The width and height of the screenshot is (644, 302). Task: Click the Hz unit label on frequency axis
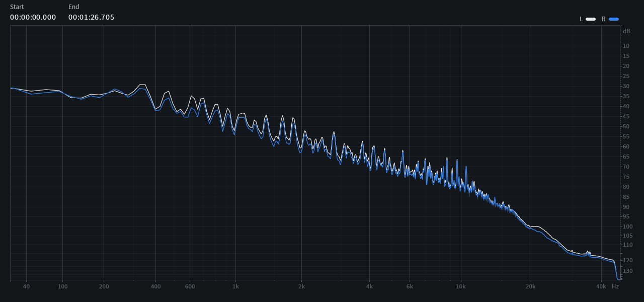tap(615, 286)
